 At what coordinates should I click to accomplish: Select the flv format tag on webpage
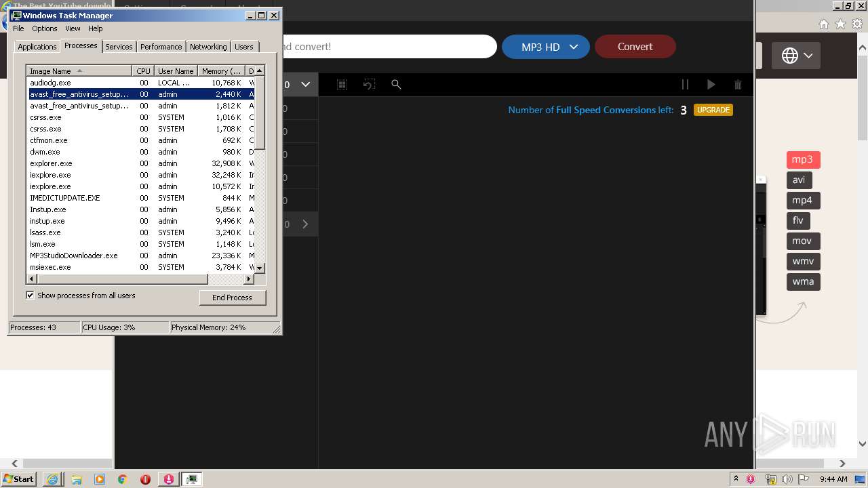799,221
